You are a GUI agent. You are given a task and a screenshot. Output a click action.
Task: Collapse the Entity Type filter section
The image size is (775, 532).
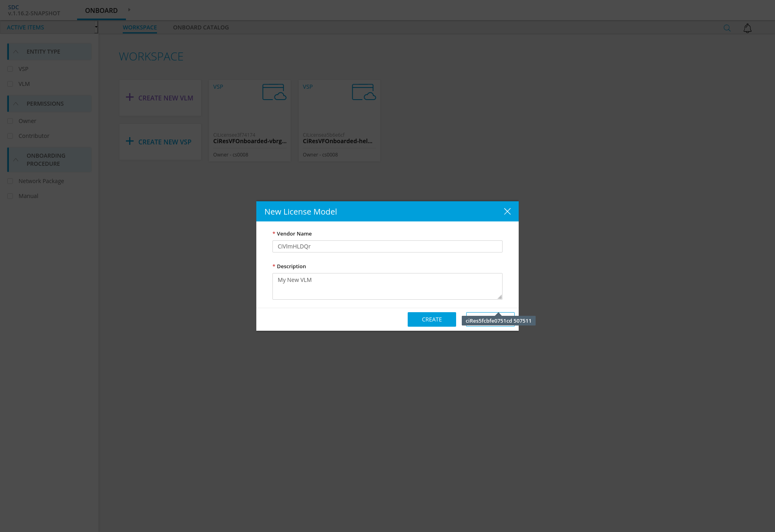pyautogui.click(x=16, y=52)
